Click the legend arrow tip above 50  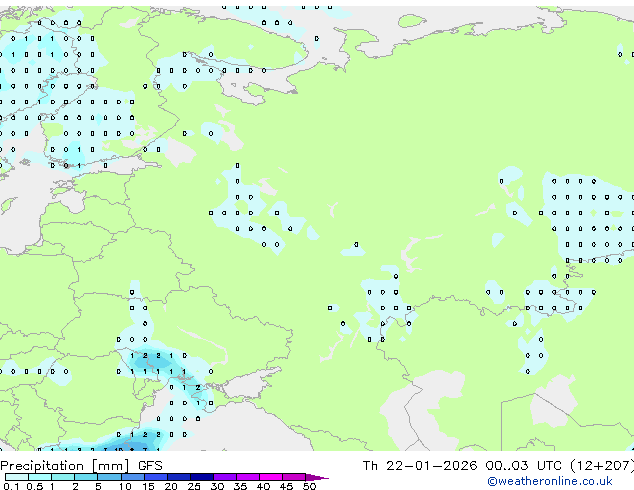click(x=317, y=478)
